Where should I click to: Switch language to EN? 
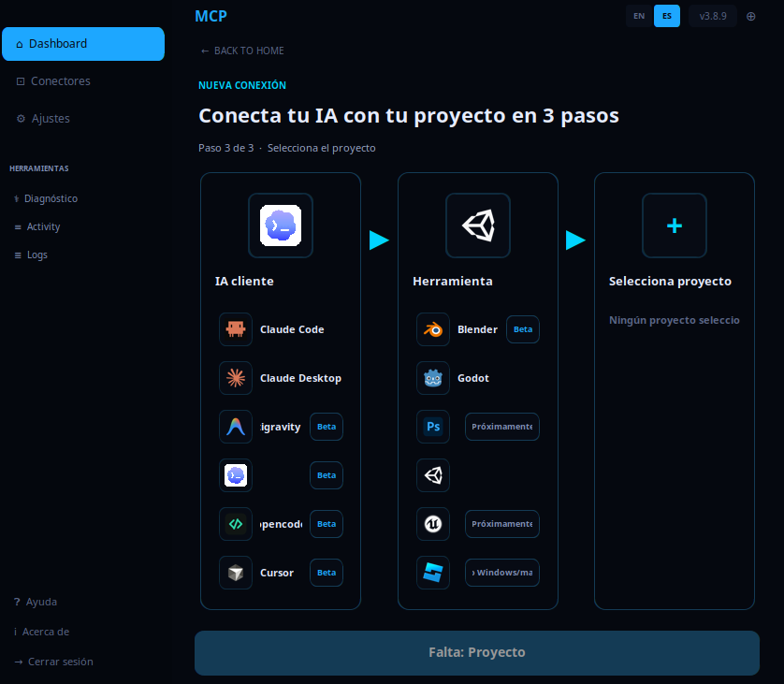(639, 16)
